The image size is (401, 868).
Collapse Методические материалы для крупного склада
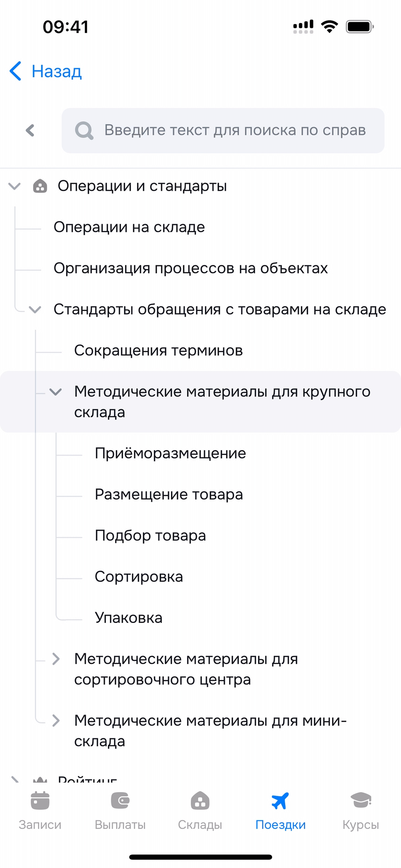(55, 392)
